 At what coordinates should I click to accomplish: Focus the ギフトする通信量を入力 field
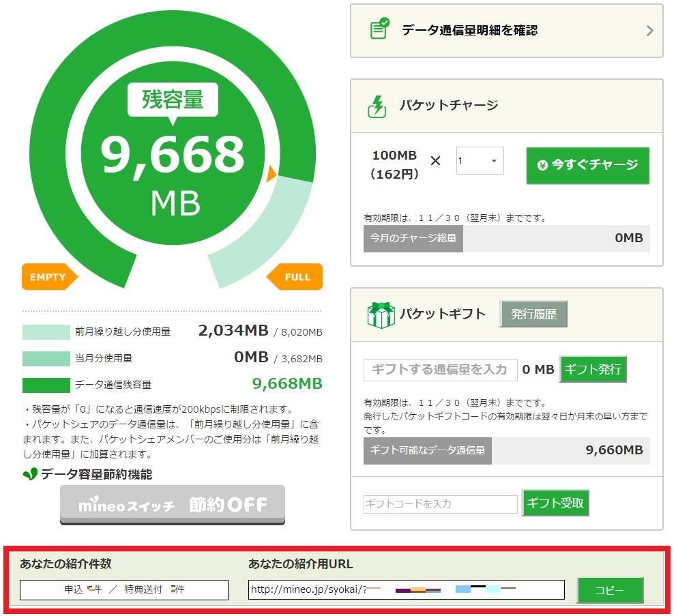(x=440, y=369)
